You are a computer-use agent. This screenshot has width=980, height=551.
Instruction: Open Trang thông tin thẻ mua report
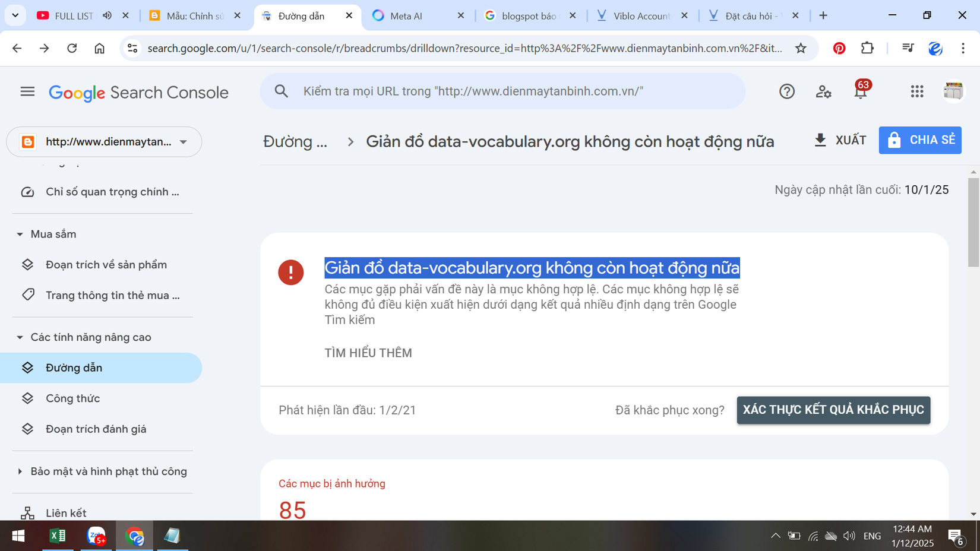[101, 295]
